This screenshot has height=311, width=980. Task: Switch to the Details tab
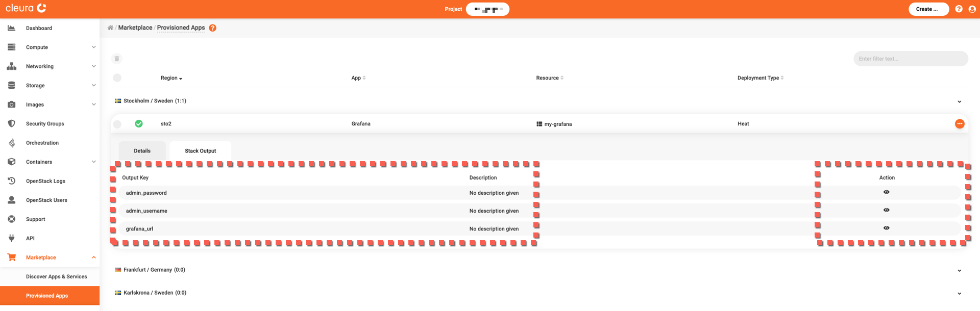click(x=142, y=151)
